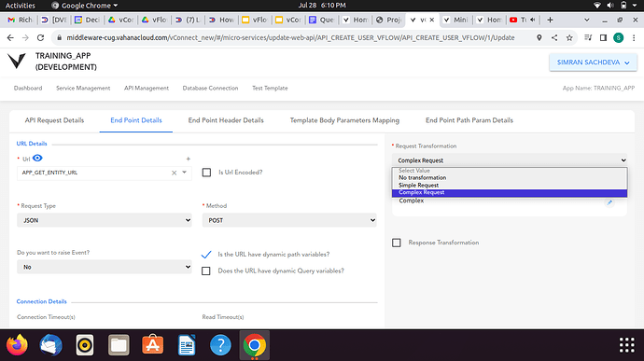
Task: Check dynamic Query variables checkbox
Action: (x=206, y=271)
